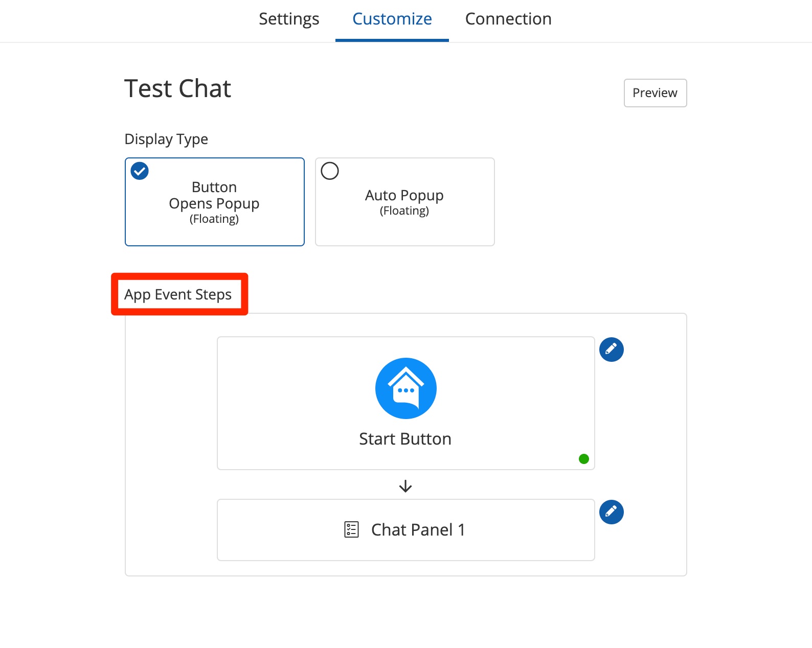812x648 pixels.
Task: Click the Floating text under Auto Popup
Action: 404,211
